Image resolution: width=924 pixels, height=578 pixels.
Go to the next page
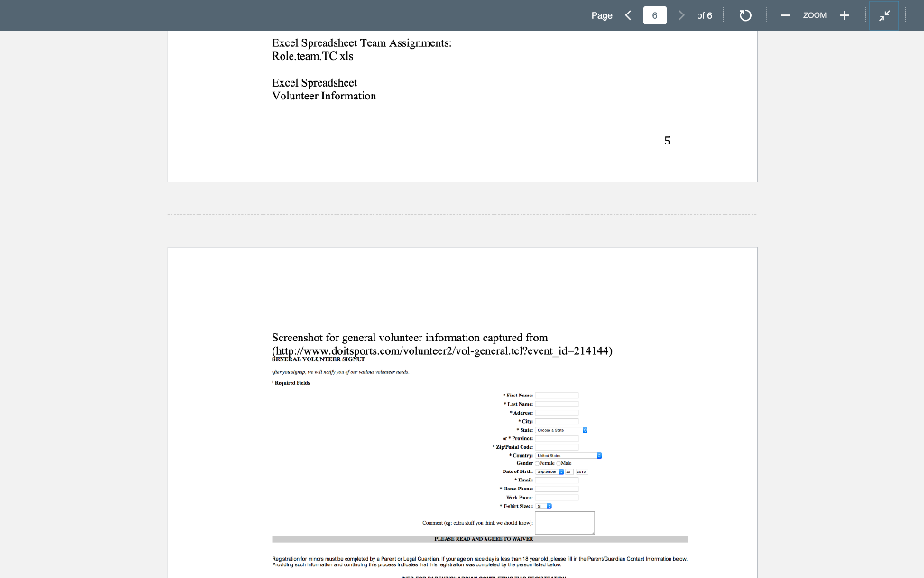[681, 15]
